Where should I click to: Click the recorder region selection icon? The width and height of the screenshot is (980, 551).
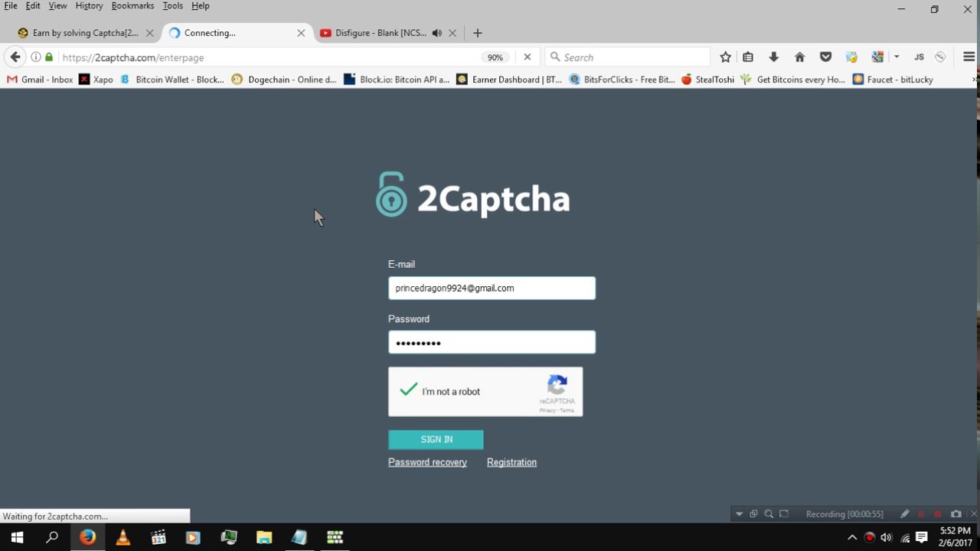coord(784,514)
